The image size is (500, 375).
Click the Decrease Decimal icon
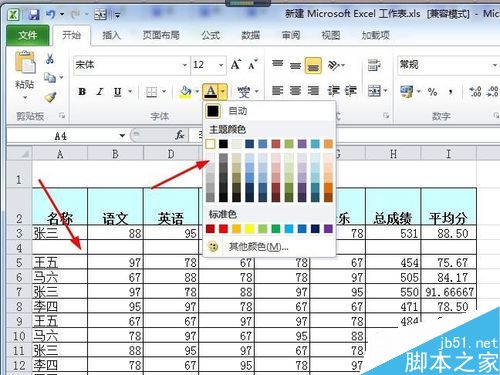pos(493,91)
